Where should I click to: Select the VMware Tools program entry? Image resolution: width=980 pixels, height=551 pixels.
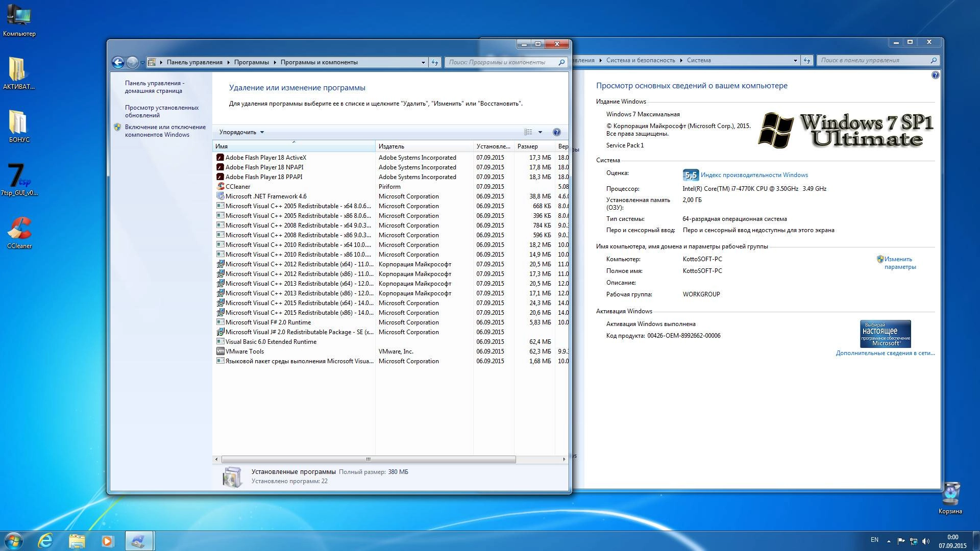(x=390, y=352)
